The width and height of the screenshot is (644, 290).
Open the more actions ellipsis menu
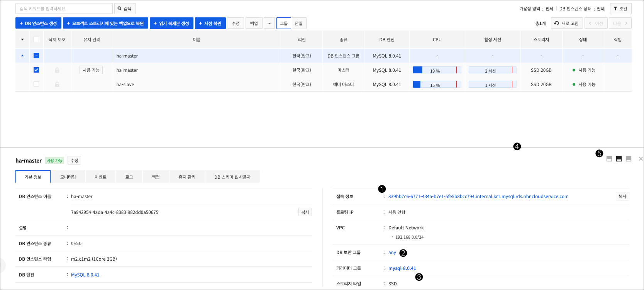pyautogui.click(x=269, y=23)
